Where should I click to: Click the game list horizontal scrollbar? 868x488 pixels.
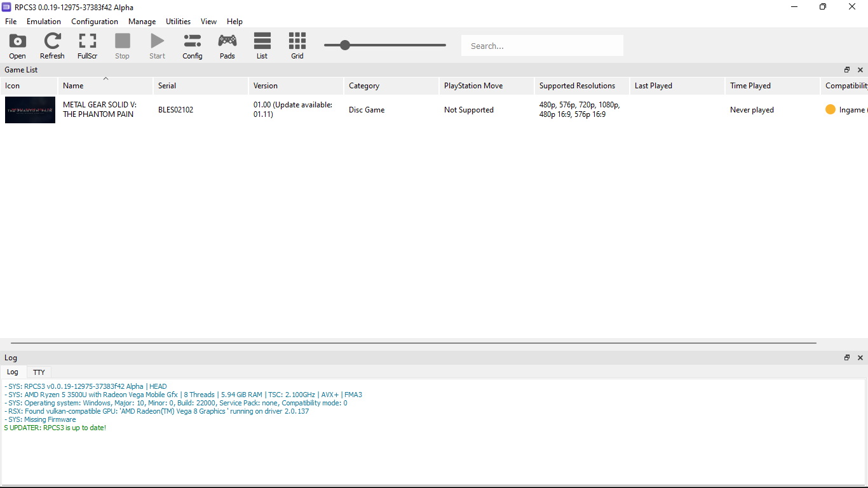[413, 343]
